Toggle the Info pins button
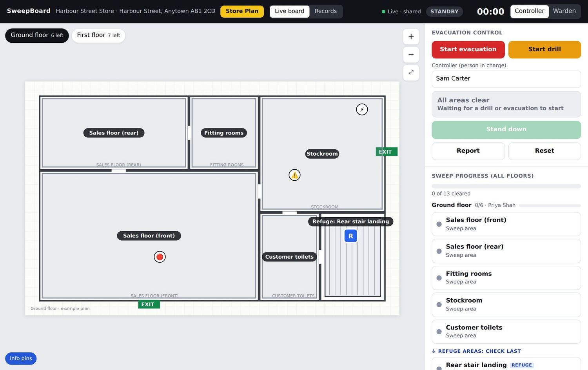 [21, 358]
